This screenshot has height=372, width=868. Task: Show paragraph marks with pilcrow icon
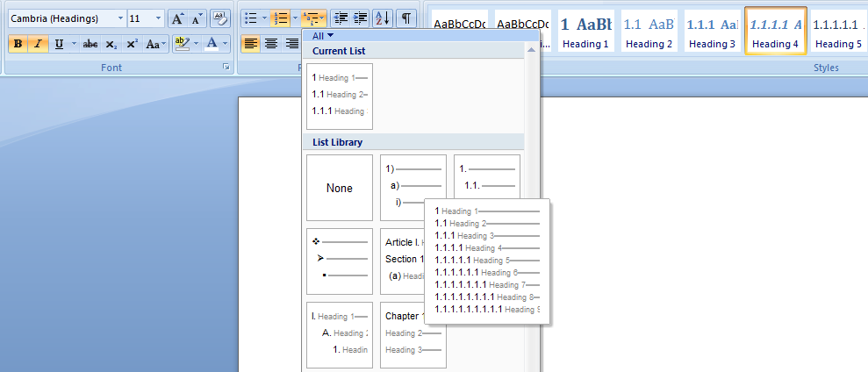click(x=406, y=18)
